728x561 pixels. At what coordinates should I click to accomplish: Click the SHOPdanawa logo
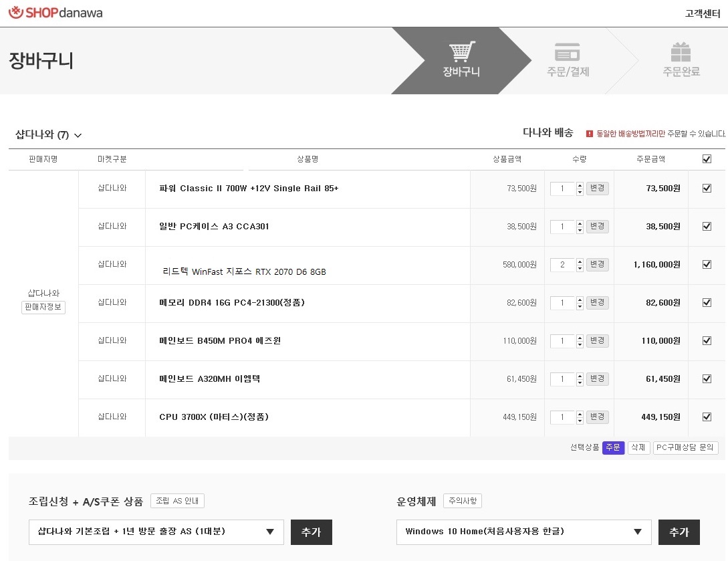(x=55, y=13)
